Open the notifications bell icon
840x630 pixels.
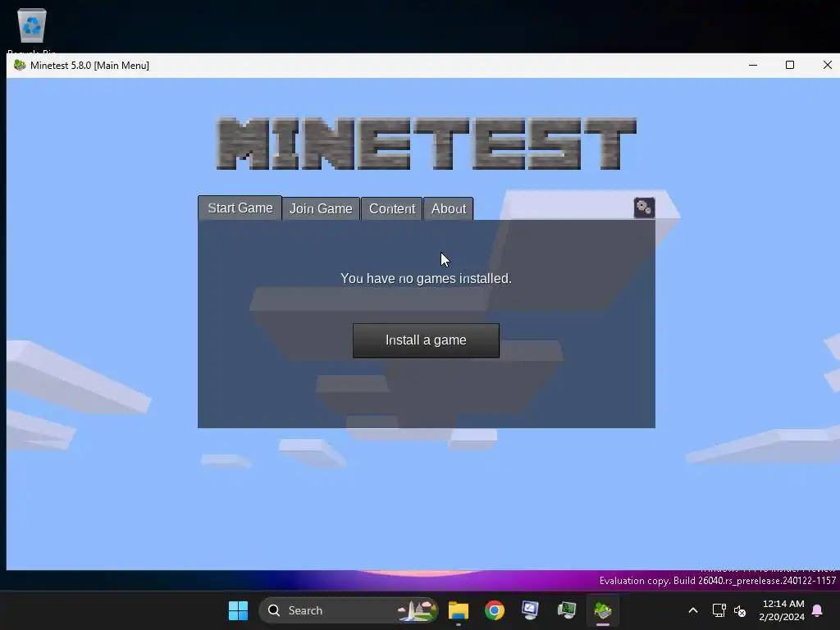(x=818, y=610)
